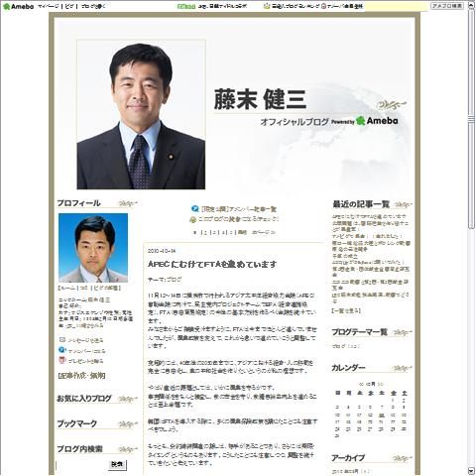The image size is (476, 476).
Task: Click the Amember speech-bubble icon in profile
Action: tap(62, 350)
